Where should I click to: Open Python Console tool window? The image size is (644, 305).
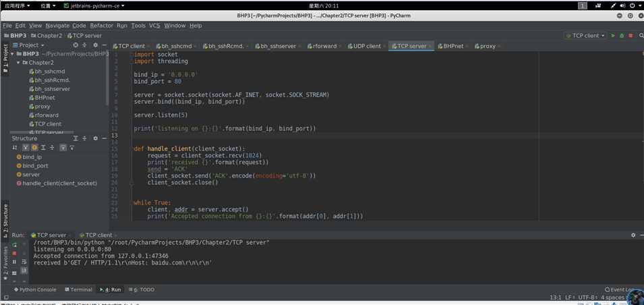[35, 289]
